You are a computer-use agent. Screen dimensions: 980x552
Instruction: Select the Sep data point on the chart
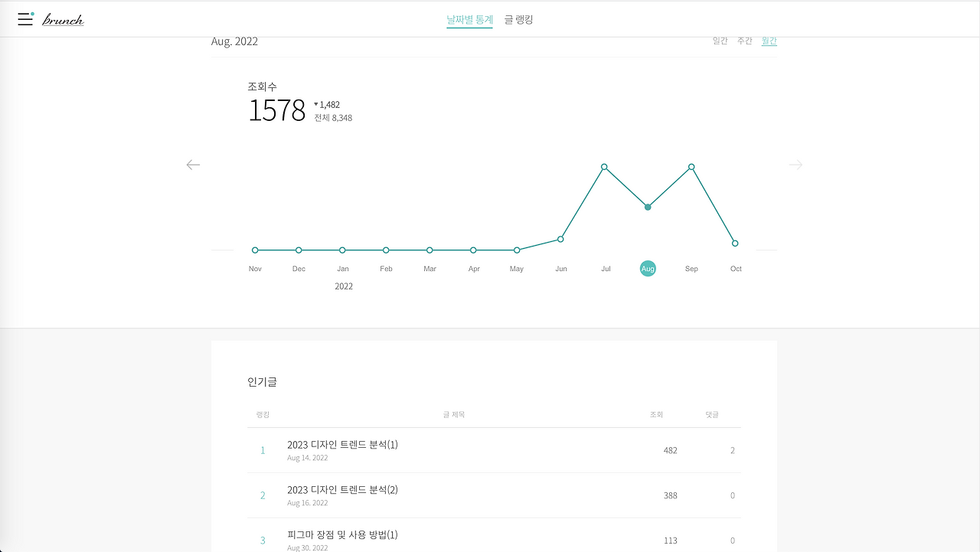[x=691, y=166]
